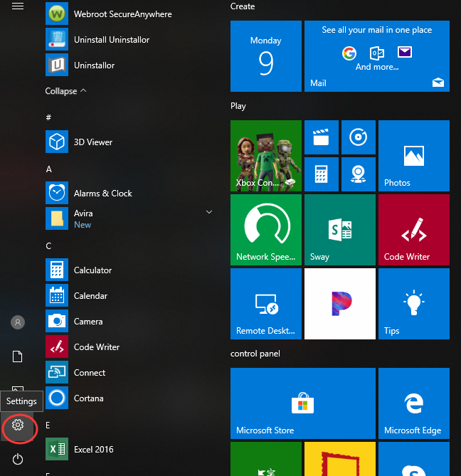The height and width of the screenshot is (476, 461).
Task: Collapse the recently added list
Action: (65, 91)
